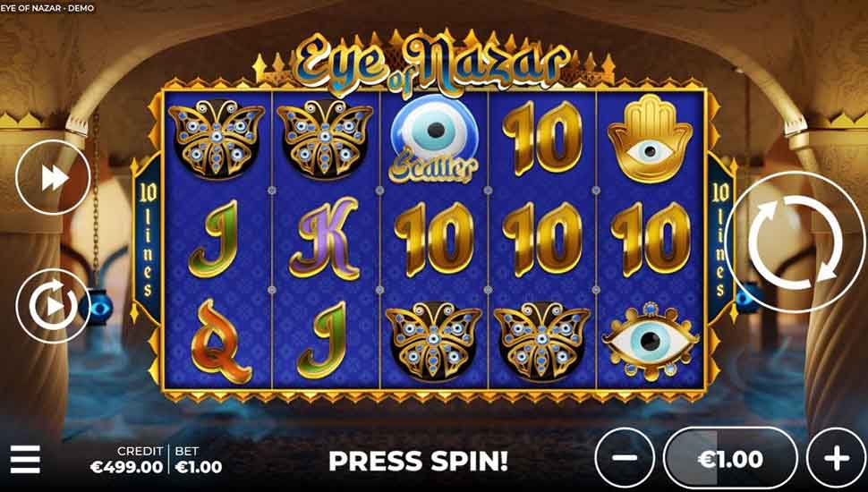Tap the 10 symbol at the top of reel four

[542, 139]
